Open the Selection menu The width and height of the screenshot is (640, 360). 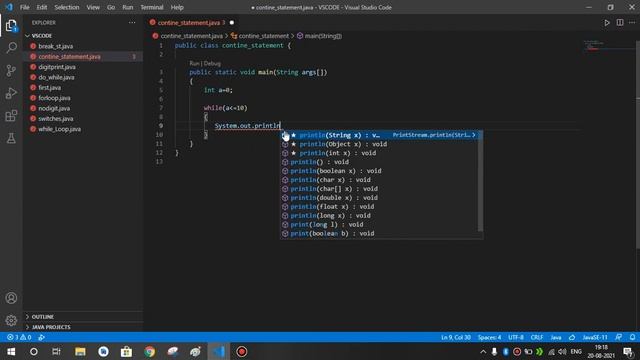(67, 7)
